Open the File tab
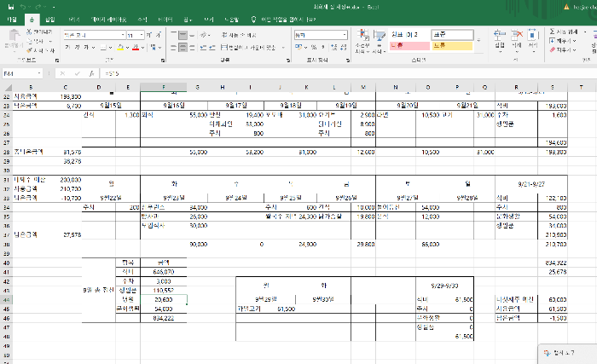 coord(12,20)
